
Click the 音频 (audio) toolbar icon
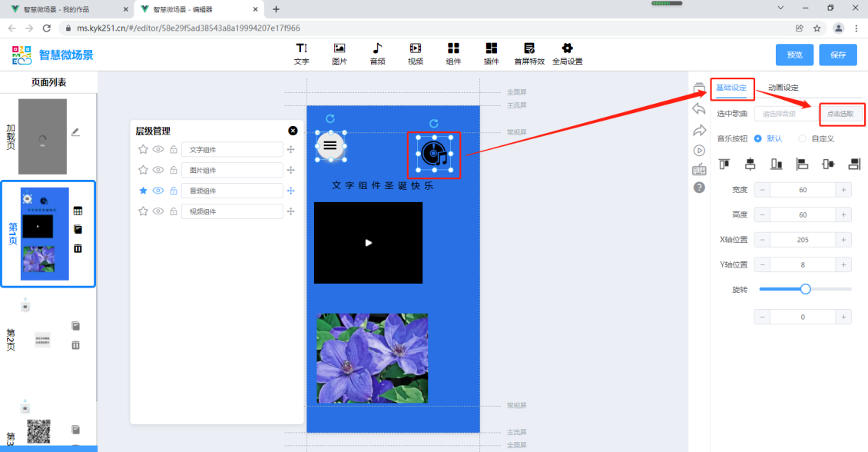tap(377, 53)
